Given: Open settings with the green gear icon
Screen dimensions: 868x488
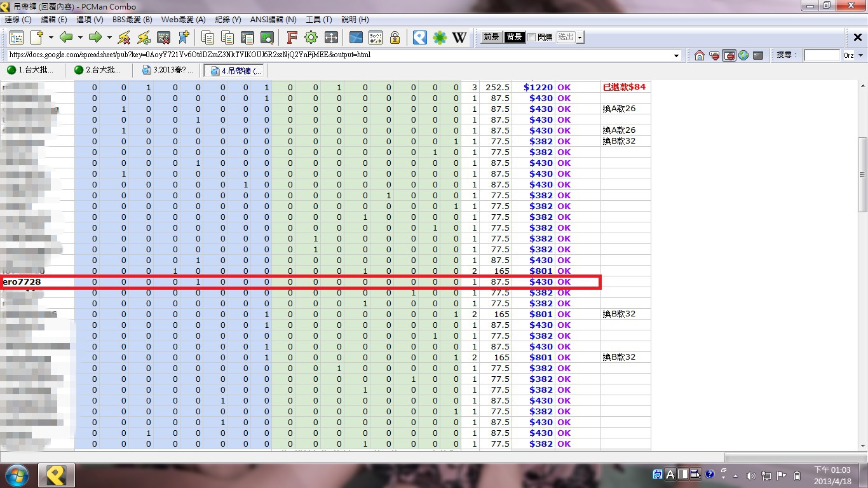Looking at the screenshot, I should coord(311,37).
